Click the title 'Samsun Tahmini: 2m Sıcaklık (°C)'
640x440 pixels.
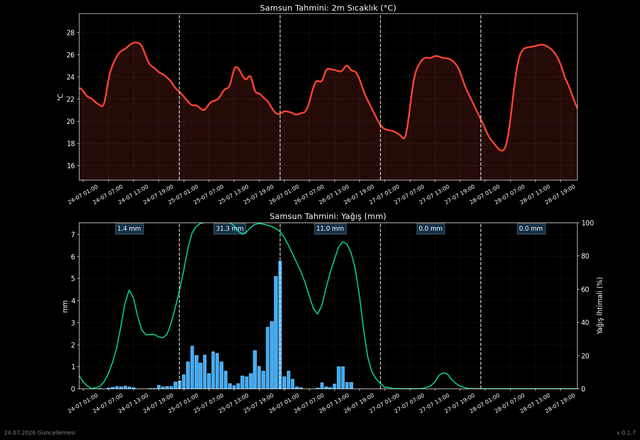328,8
